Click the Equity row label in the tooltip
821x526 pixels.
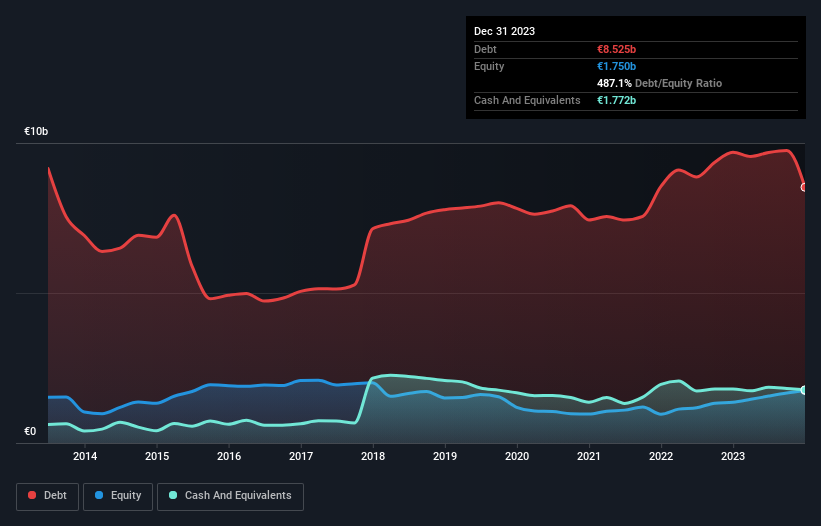[x=489, y=66]
